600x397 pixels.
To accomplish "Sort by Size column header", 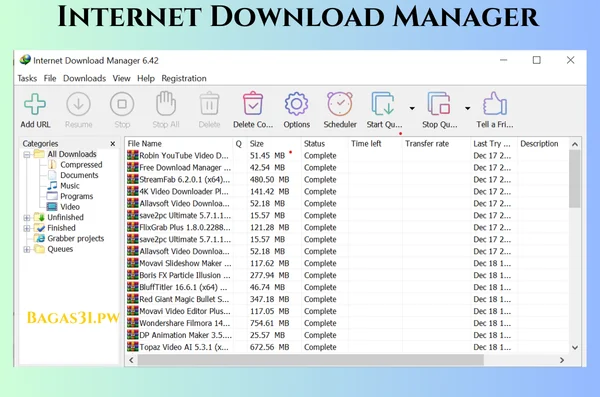I will click(274, 144).
